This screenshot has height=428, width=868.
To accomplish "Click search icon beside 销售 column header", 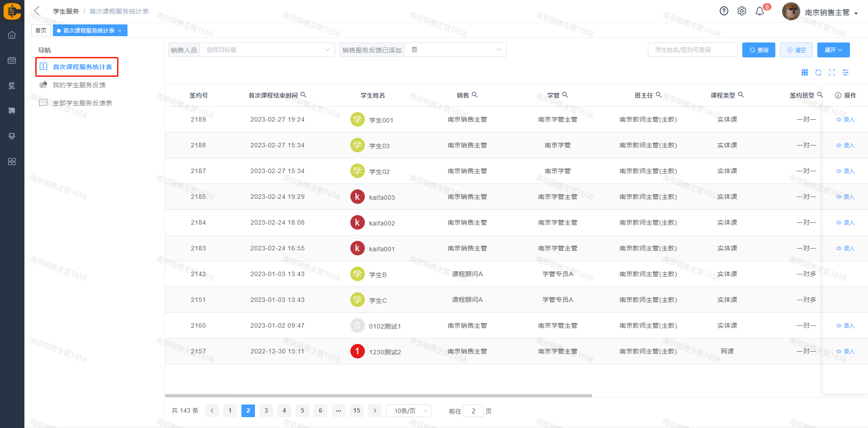I will pyautogui.click(x=475, y=95).
